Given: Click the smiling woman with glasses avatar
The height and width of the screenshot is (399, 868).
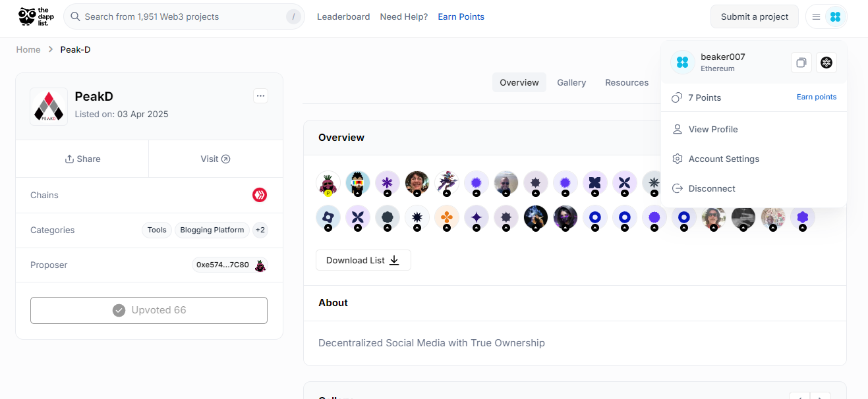Looking at the screenshot, I should (417, 183).
